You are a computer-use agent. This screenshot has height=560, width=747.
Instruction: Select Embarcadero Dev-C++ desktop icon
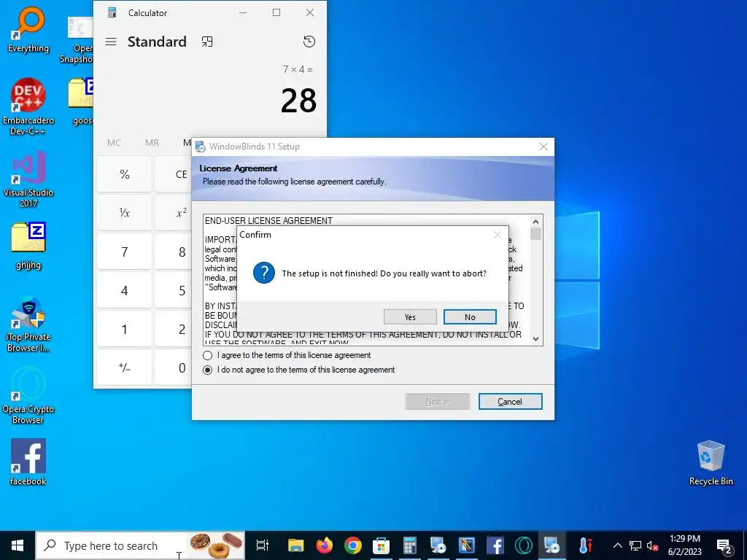28,106
